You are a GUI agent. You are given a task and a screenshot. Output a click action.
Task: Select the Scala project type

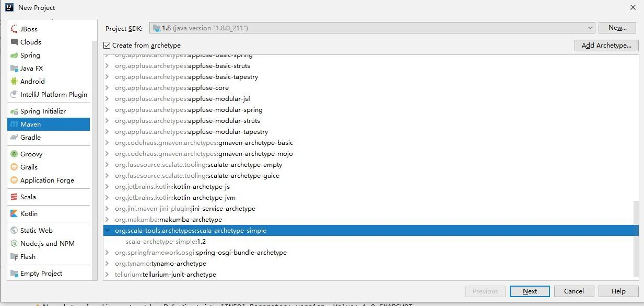28,197
